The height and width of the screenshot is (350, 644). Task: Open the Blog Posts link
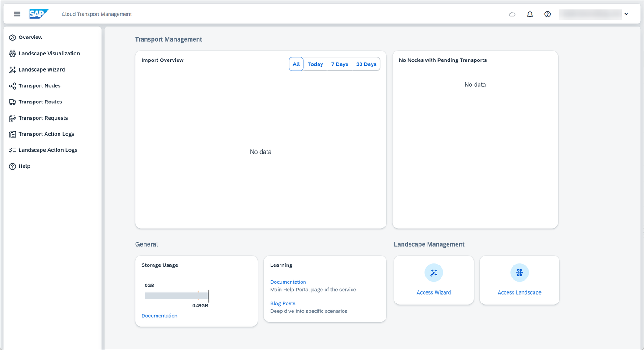tap(283, 303)
